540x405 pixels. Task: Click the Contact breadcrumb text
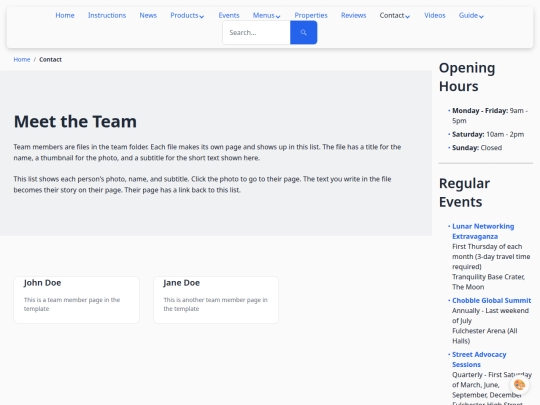(50, 60)
